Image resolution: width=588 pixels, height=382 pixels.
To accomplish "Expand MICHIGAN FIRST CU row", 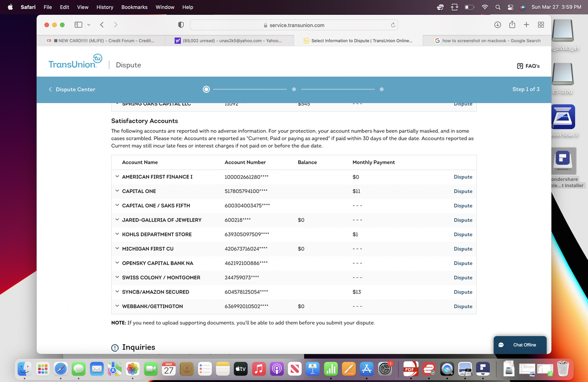I will 117,248.
